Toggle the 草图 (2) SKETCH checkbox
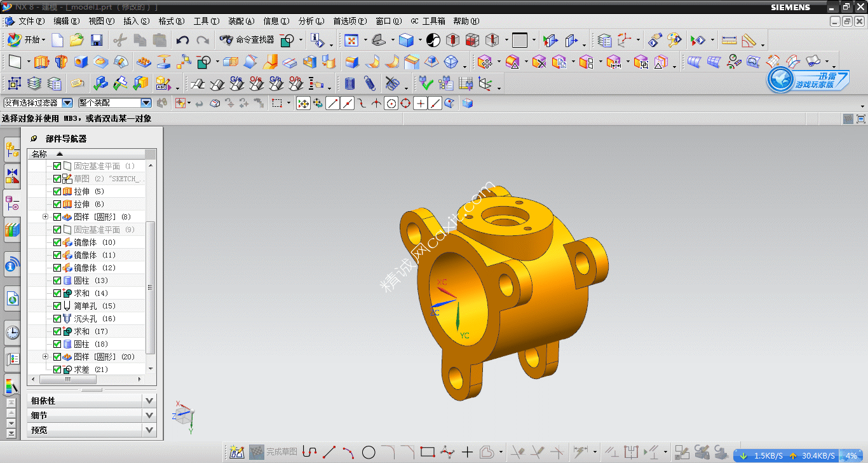 point(57,179)
